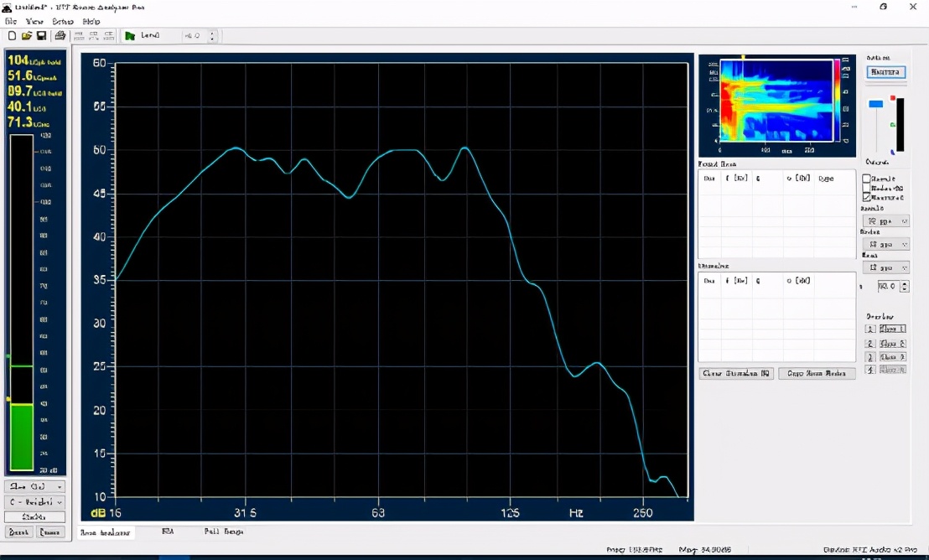Click the green flag icon in the toolbar
This screenshot has height=560, width=929.
coord(130,35)
